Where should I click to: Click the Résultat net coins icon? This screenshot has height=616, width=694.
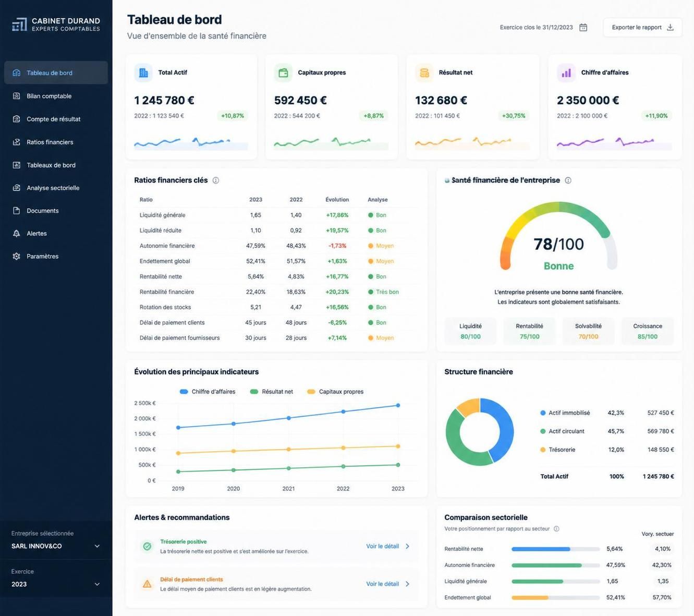point(424,73)
